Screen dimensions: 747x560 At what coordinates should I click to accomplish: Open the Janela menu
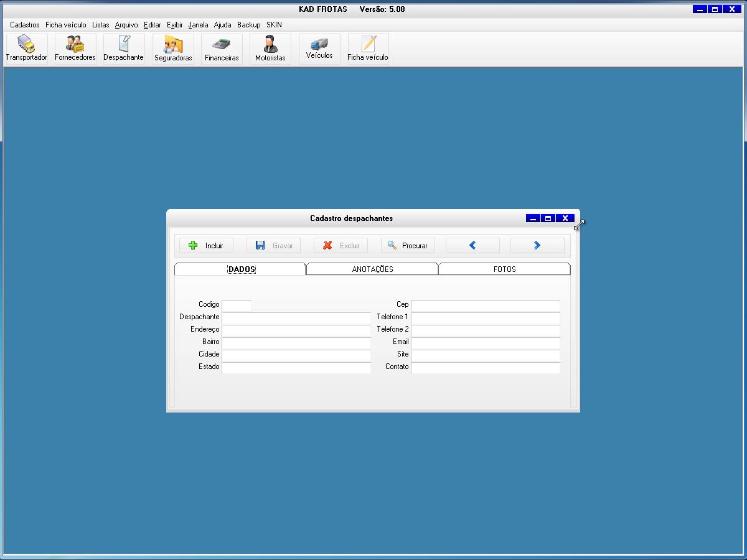pos(199,25)
